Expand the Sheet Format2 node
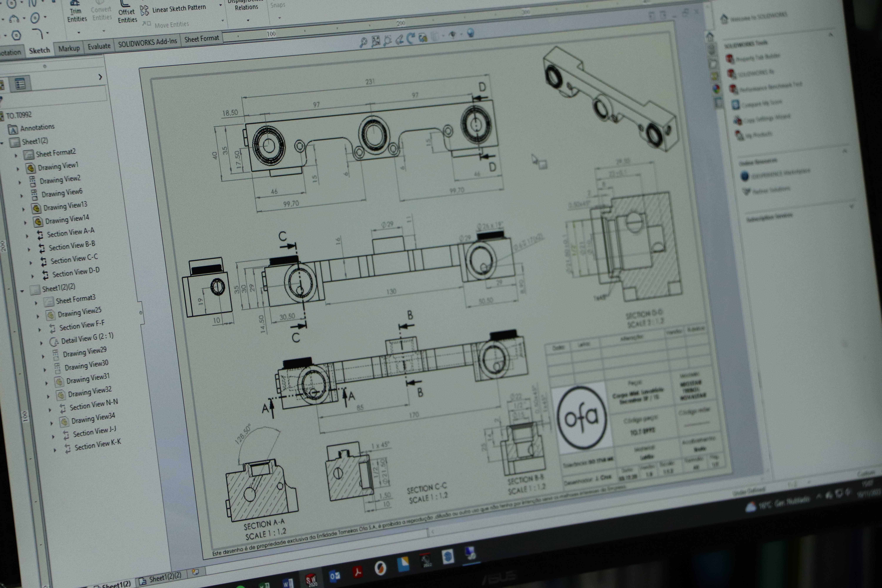The image size is (882, 588). pos(16,155)
